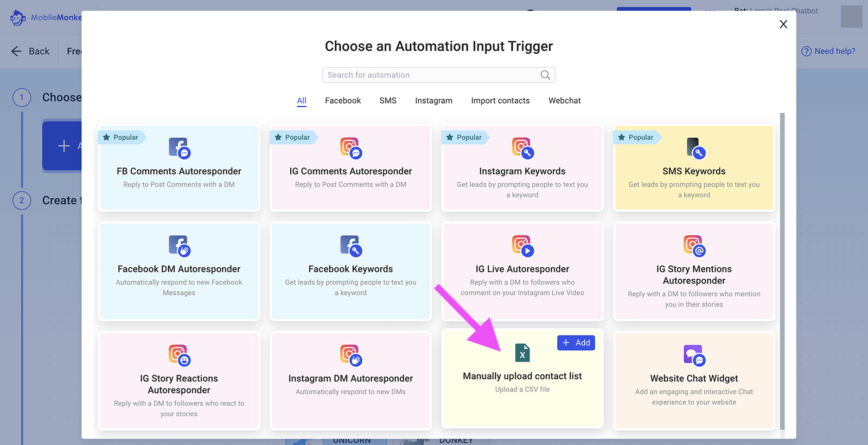Pick the Instagram DM Autoresponder icon

coord(351,355)
